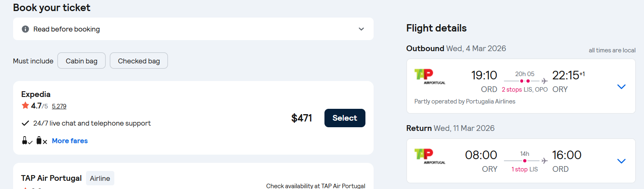Viewport: 644px width, 189px height.
Task: Expand return flight details chevron
Action: point(621,161)
